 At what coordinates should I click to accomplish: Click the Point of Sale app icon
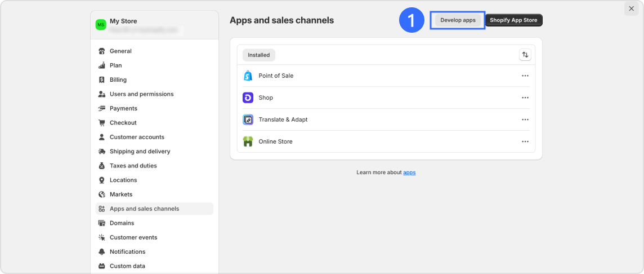click(248, 76)
